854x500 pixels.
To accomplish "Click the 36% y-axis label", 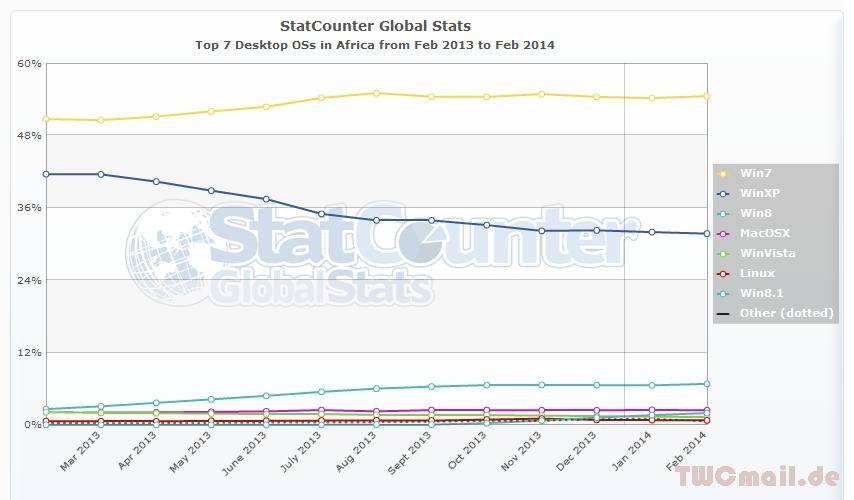I will [29, 208].
